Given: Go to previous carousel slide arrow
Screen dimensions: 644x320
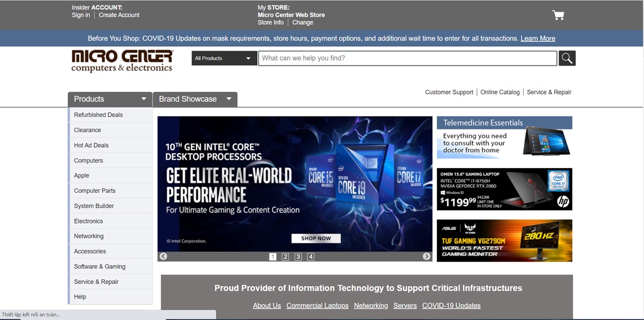Looking at the screenshot, I should click(x=163, y=257).
